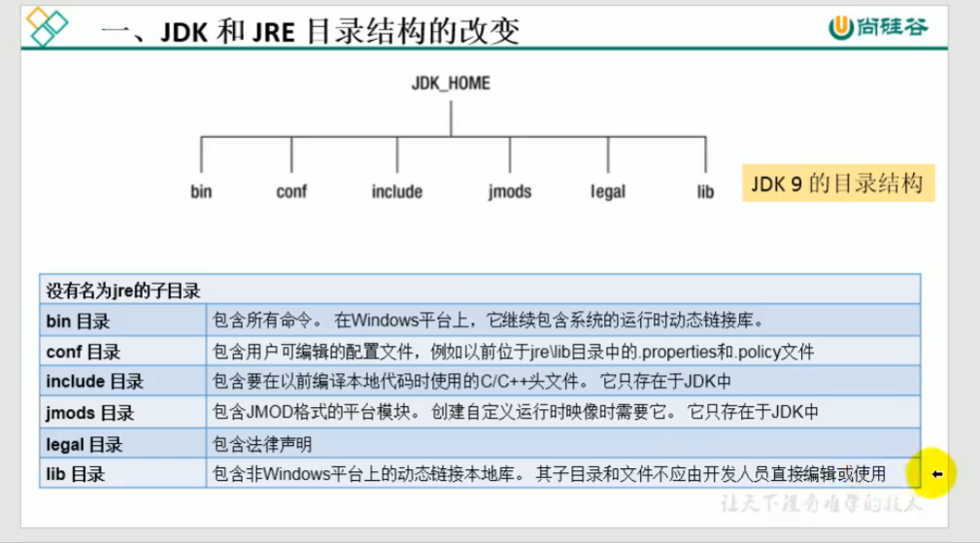Image resolution: width=980 pixels, height=543 pixels.
Task: Click the 'conf 目录' table cell
Action: pos(122,352)
